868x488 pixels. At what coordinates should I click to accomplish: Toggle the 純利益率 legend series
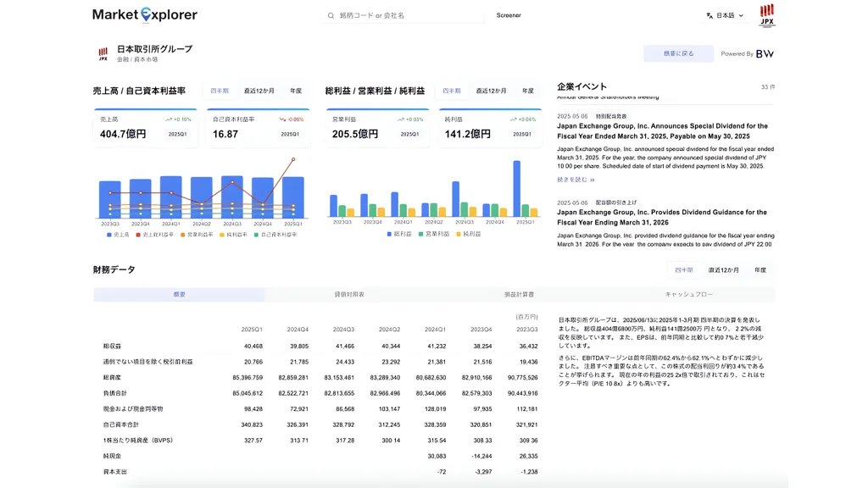pos(233,235)
